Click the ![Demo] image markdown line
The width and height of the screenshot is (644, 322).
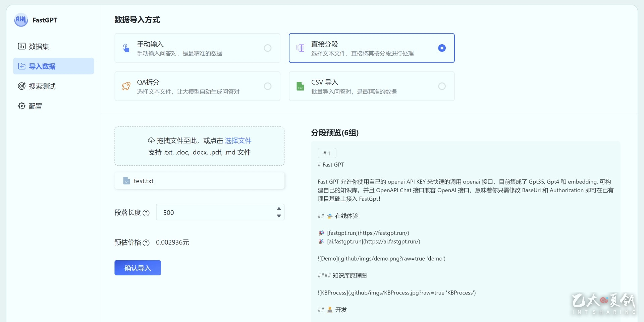point(381,259)
